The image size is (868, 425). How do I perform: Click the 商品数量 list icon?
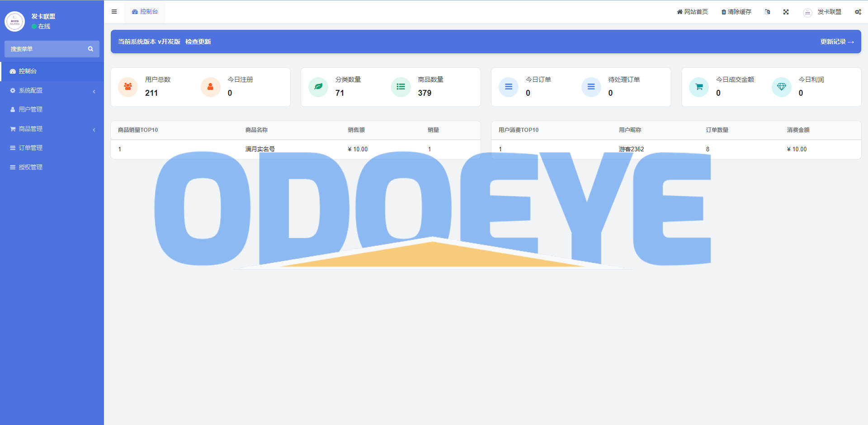(401, 87)
